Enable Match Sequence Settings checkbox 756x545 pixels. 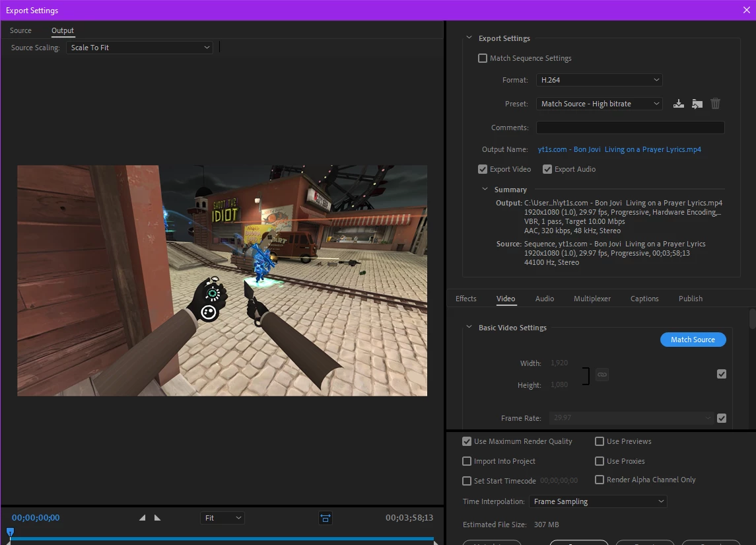pyautogui.click(x=483, y=58)
